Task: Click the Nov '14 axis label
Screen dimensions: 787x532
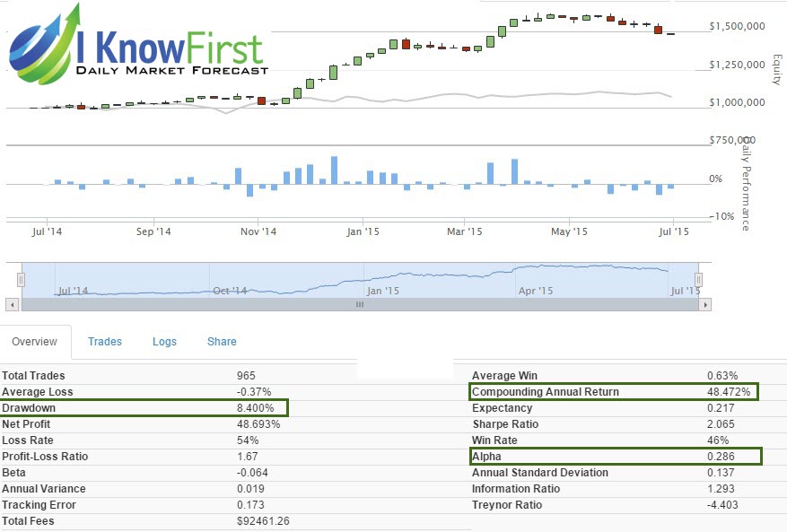Action: point(258,231)
